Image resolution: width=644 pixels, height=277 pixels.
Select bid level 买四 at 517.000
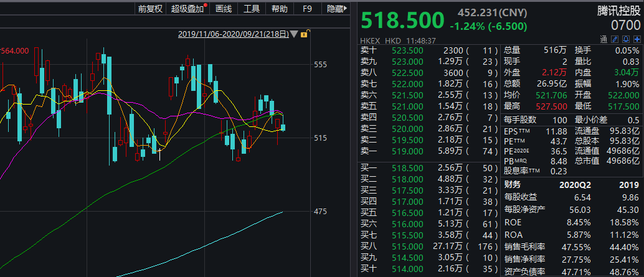pos(429,202)
